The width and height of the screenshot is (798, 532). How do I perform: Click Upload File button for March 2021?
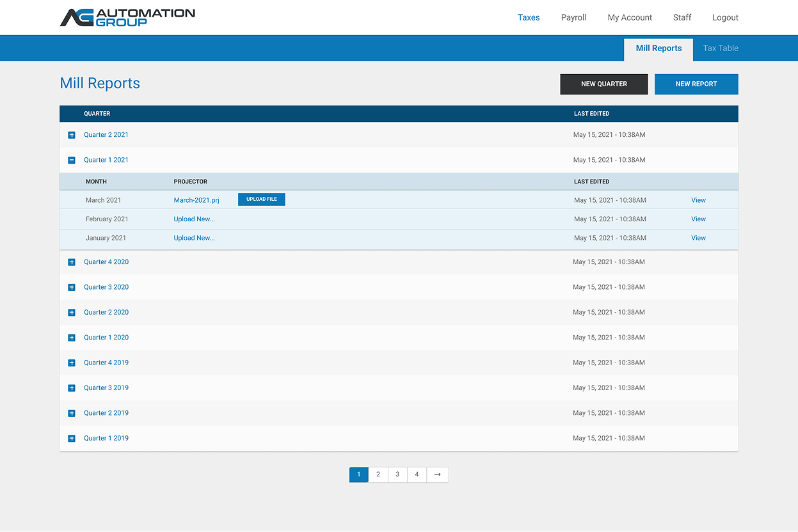[261, 199]
